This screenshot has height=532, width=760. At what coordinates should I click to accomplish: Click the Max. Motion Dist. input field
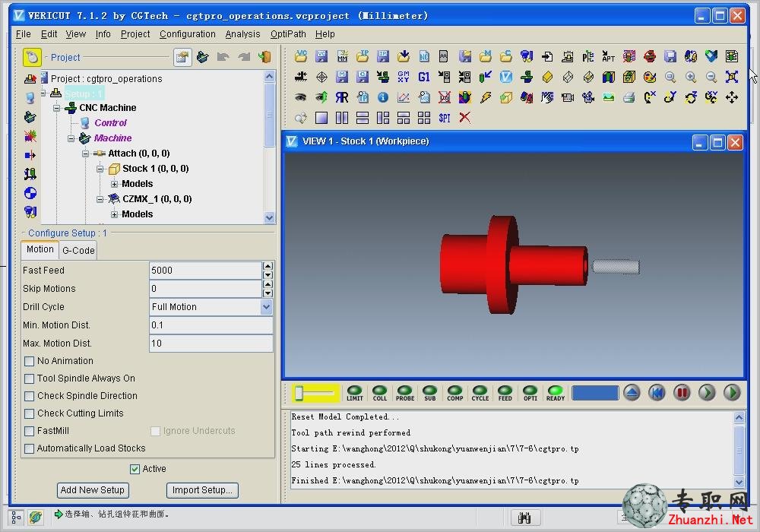click(211, 344)
